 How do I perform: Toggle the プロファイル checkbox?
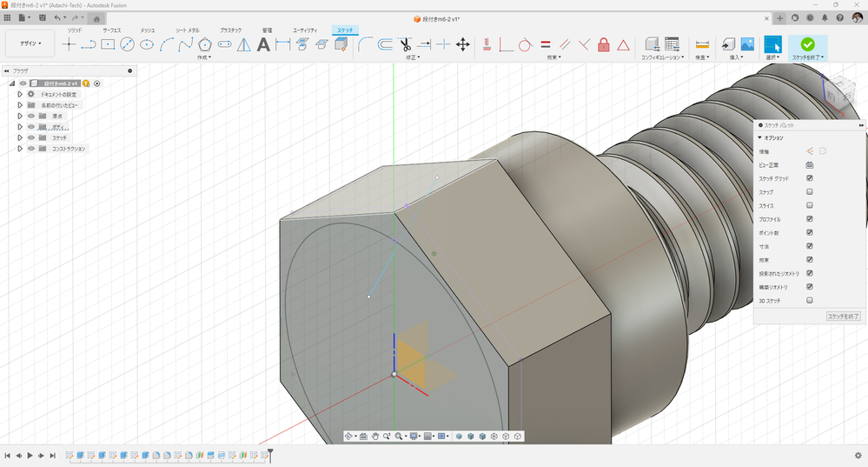coord(809,219)
